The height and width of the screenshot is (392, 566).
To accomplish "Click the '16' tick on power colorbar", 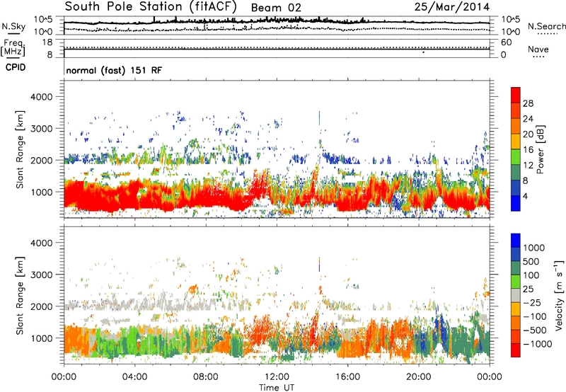I will [x=528, y=150].
